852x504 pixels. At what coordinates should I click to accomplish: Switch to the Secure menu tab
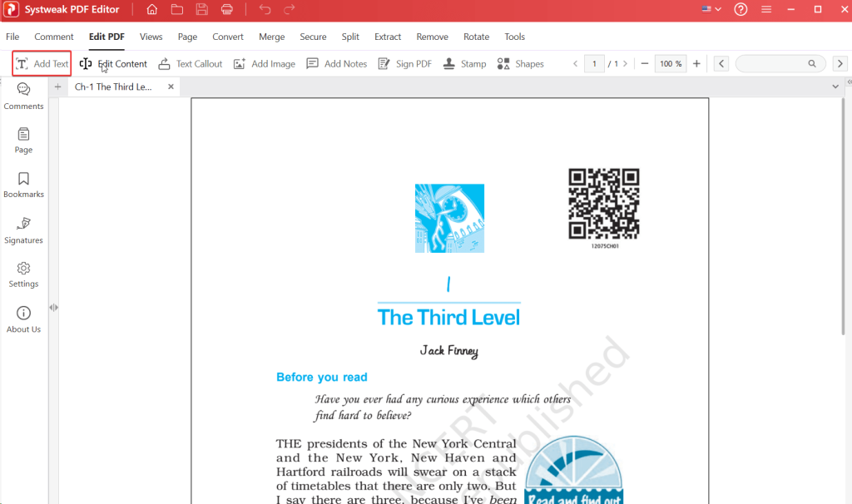pos(313,37)
